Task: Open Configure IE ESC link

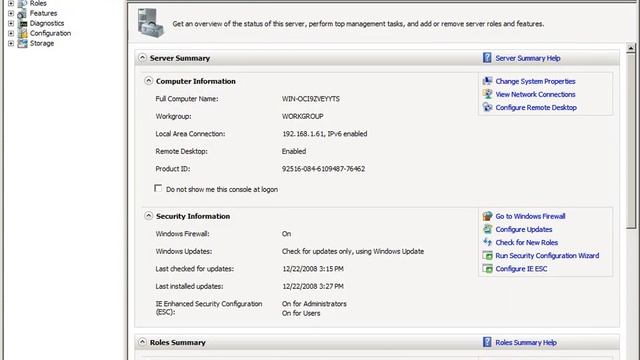Action: point(521,269)
